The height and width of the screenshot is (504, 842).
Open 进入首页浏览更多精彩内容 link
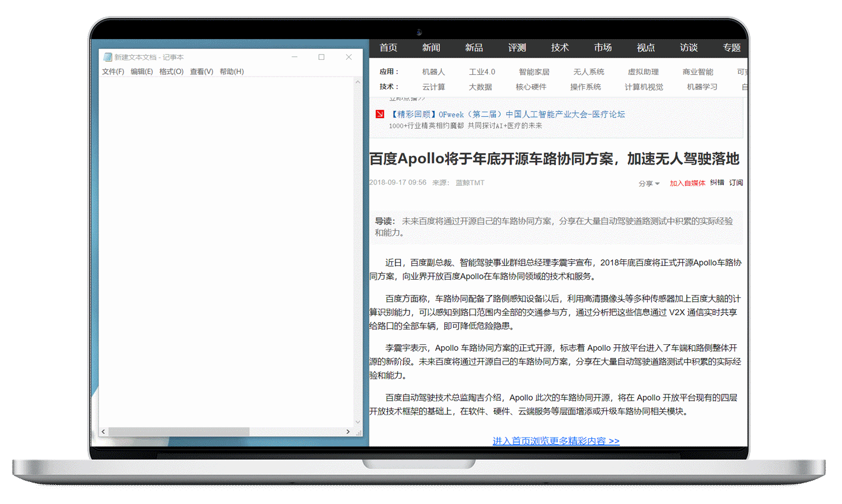[556, 441]
